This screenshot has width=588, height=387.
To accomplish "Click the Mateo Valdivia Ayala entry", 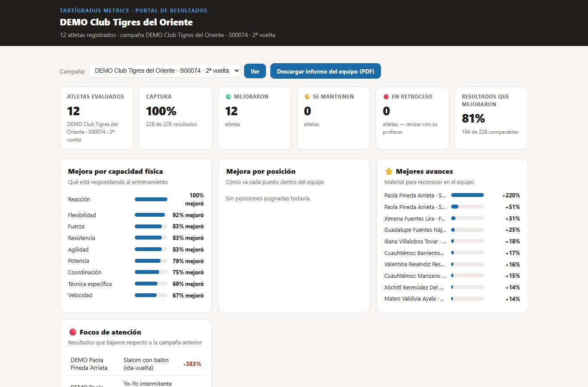I will [452, 299].
